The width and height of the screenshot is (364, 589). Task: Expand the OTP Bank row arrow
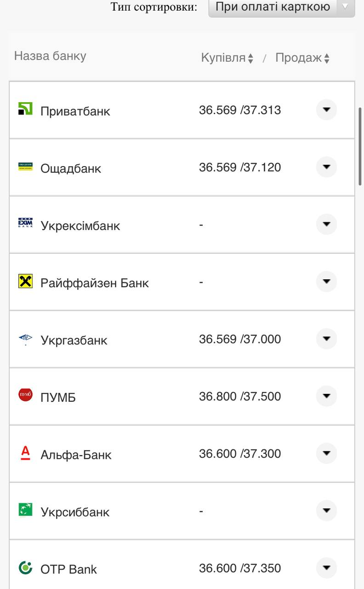click(326, 567)
